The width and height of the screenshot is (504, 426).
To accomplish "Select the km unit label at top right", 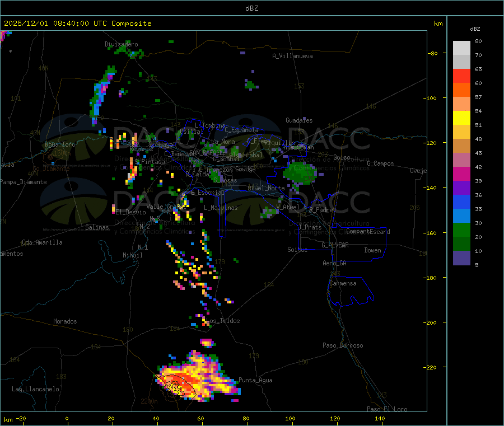I will [x=438, y=24].
